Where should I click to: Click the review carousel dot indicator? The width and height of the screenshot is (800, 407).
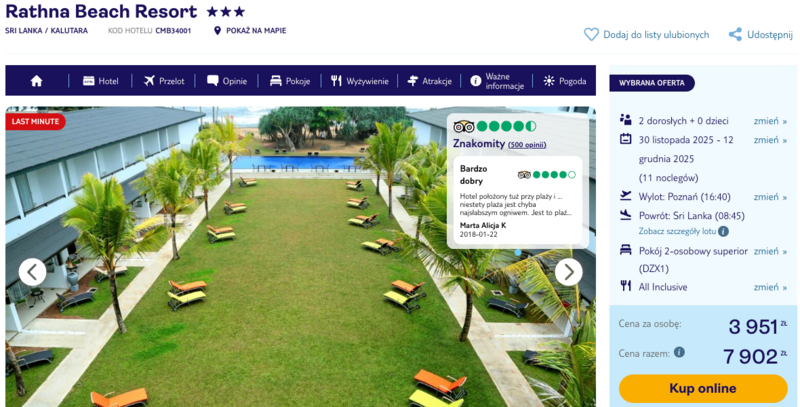click(518, 252)
